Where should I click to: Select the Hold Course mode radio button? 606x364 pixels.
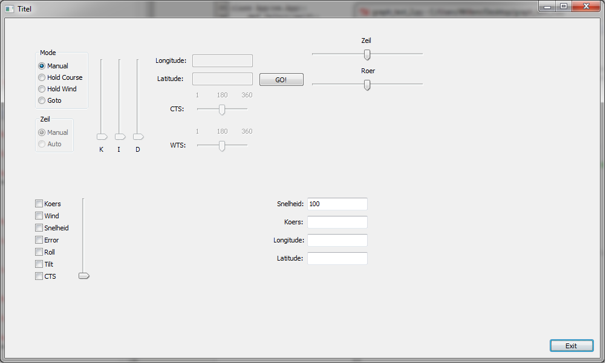pos(42,77)
